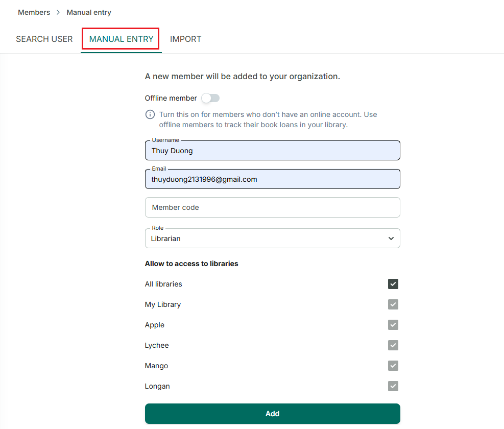
Task: Open the Import tab
Action: (x=185, y=39)
